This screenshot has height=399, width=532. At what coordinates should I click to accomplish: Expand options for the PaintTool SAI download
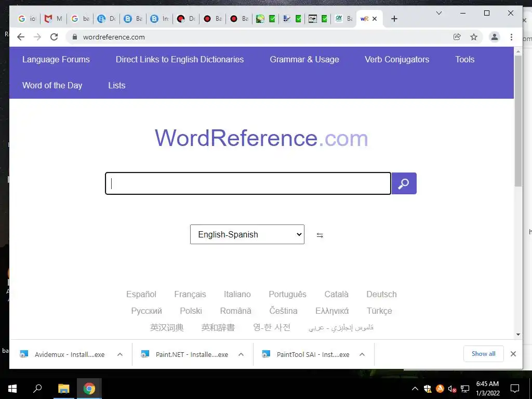362,354
